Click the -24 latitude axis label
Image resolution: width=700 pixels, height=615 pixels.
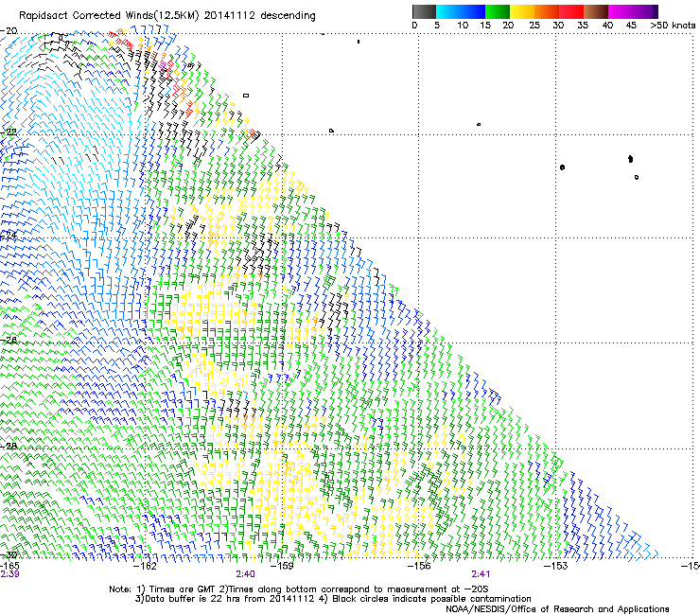[9, 236]
